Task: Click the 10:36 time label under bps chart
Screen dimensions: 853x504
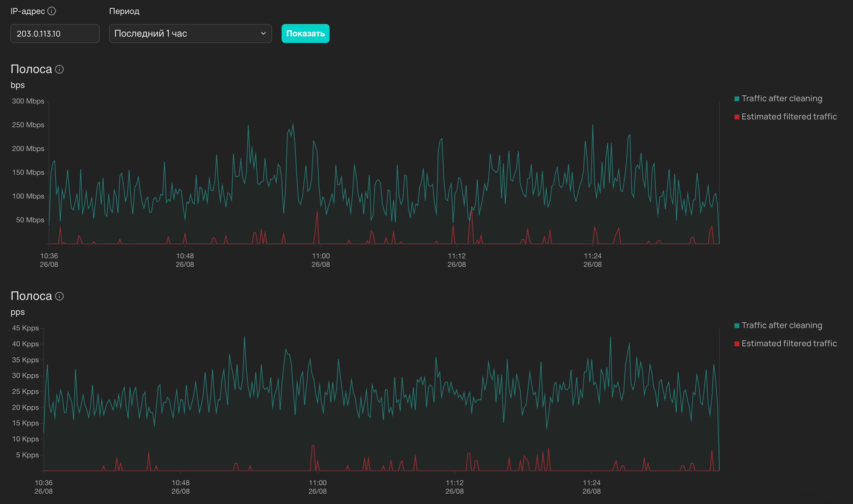Action: [49, 256]
